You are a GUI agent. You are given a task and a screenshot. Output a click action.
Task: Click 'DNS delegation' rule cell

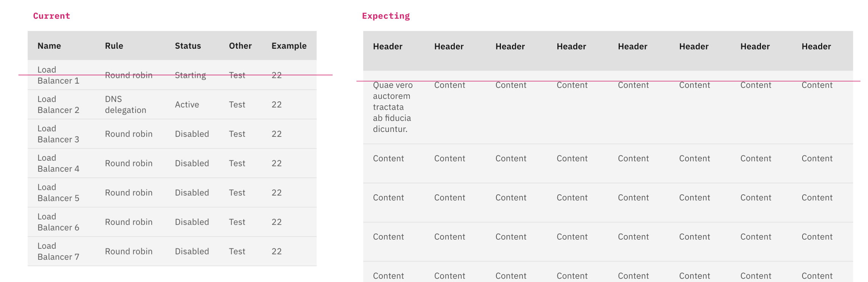click(126, 105)
